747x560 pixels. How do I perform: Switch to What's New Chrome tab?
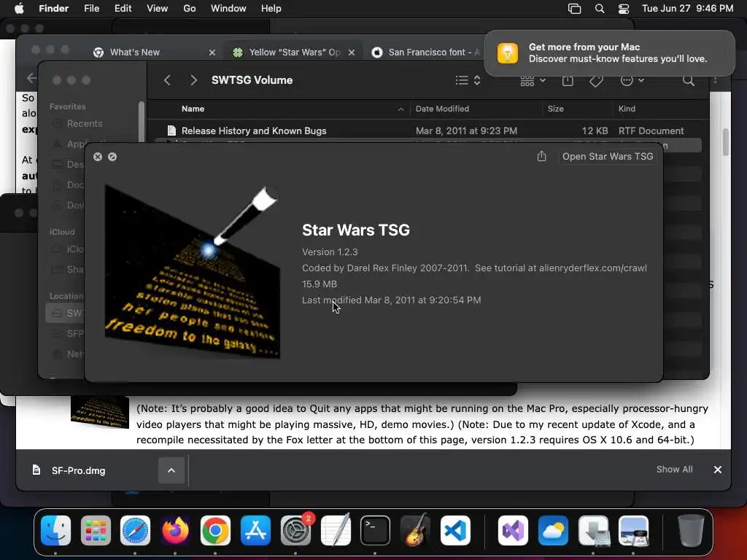pyautogui.click(x=135, y=52)
